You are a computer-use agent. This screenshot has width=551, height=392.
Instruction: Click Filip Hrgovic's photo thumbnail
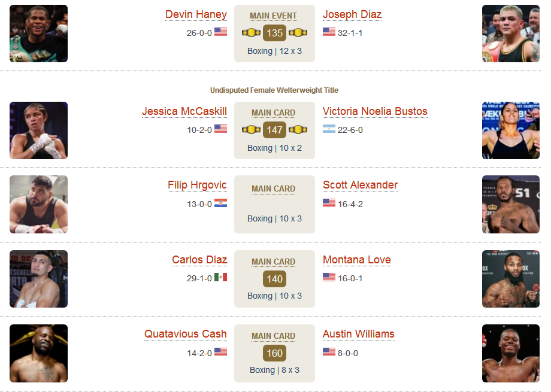coord(39,205)
